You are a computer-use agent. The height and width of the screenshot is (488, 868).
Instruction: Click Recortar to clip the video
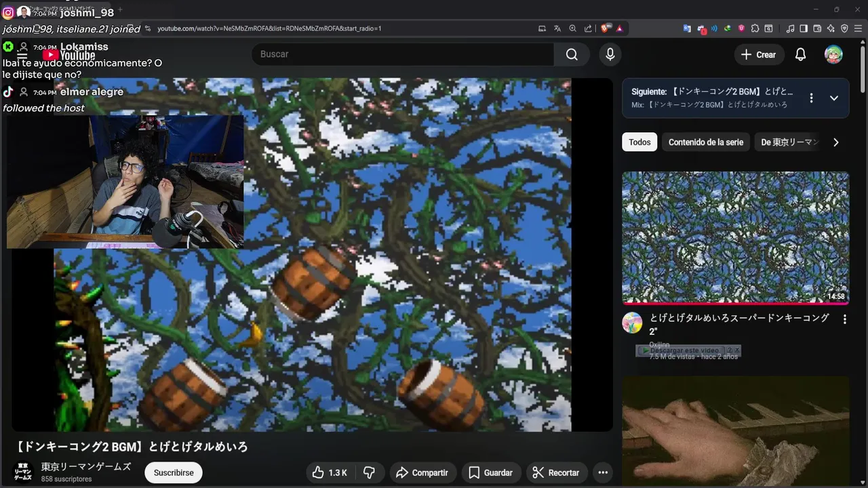556,472
